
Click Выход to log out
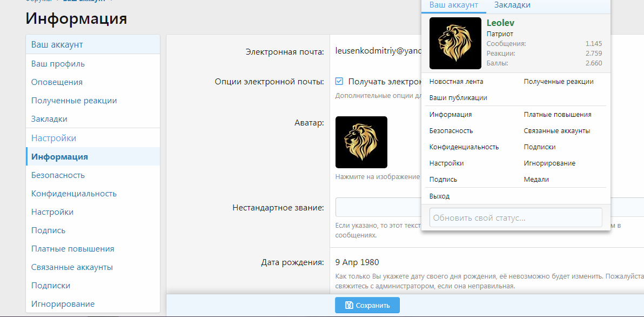[439, 196]
